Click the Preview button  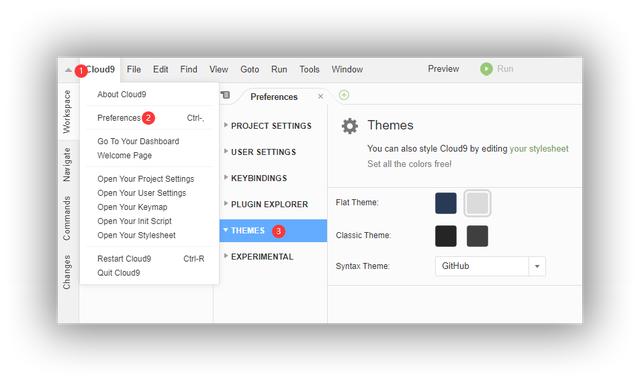point(443,69)
